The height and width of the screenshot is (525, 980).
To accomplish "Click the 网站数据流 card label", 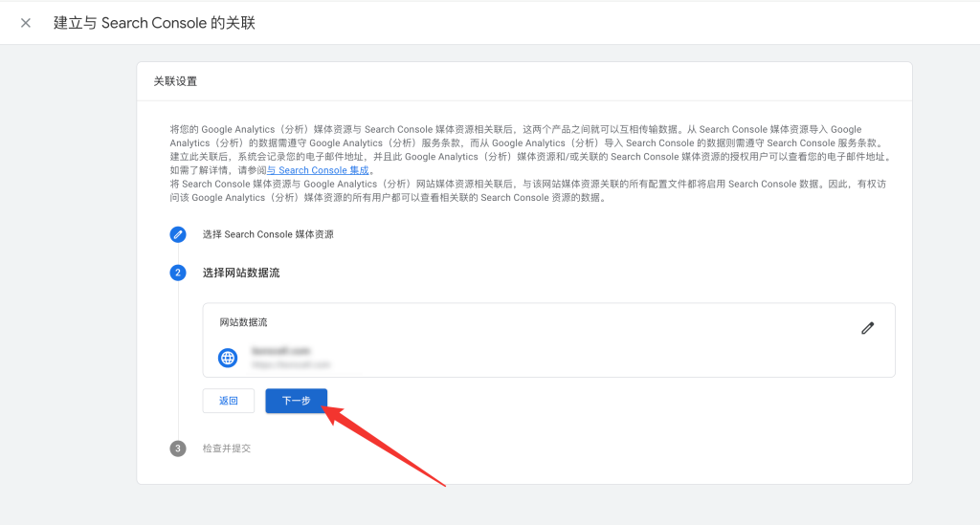I will [243, 322].
